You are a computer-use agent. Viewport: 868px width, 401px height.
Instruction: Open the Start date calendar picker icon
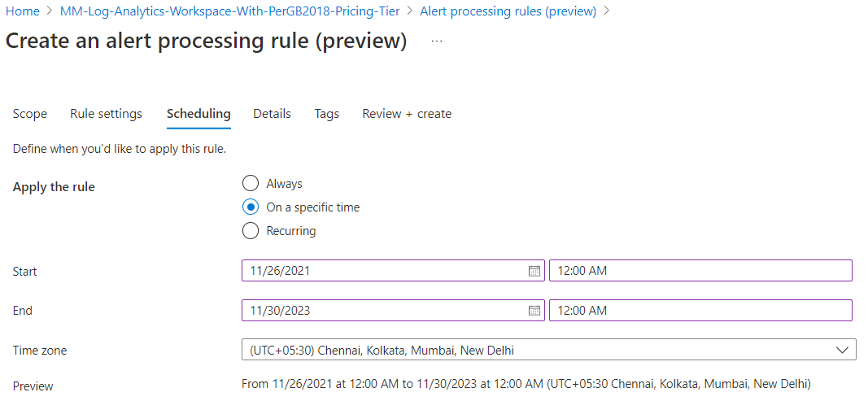[534, 271]
